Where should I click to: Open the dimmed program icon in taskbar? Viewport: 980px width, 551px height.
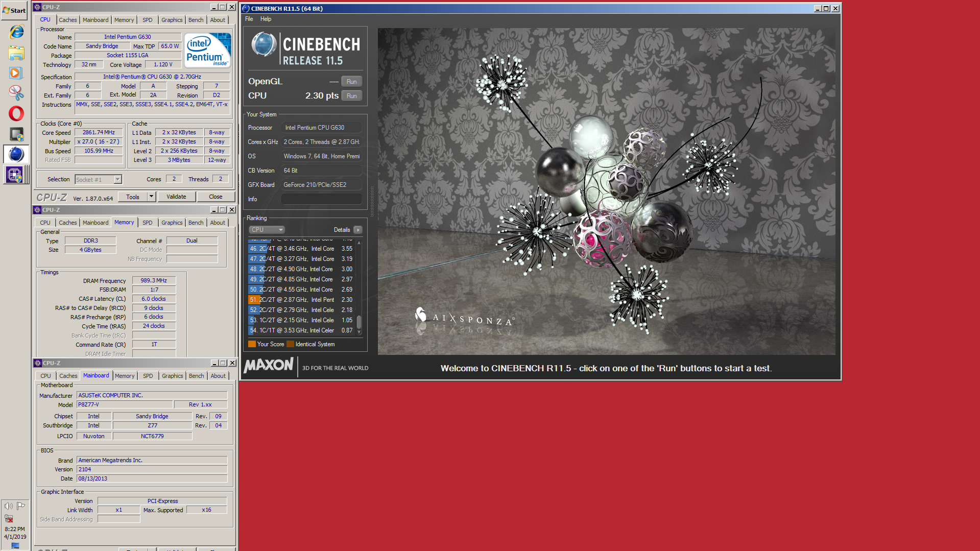coord(16,134)
